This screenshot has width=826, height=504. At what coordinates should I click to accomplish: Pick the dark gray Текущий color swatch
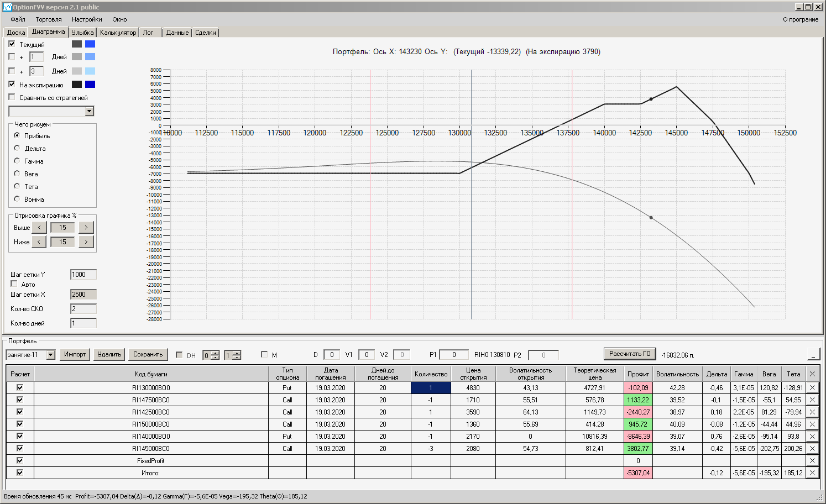pos(77,44)
